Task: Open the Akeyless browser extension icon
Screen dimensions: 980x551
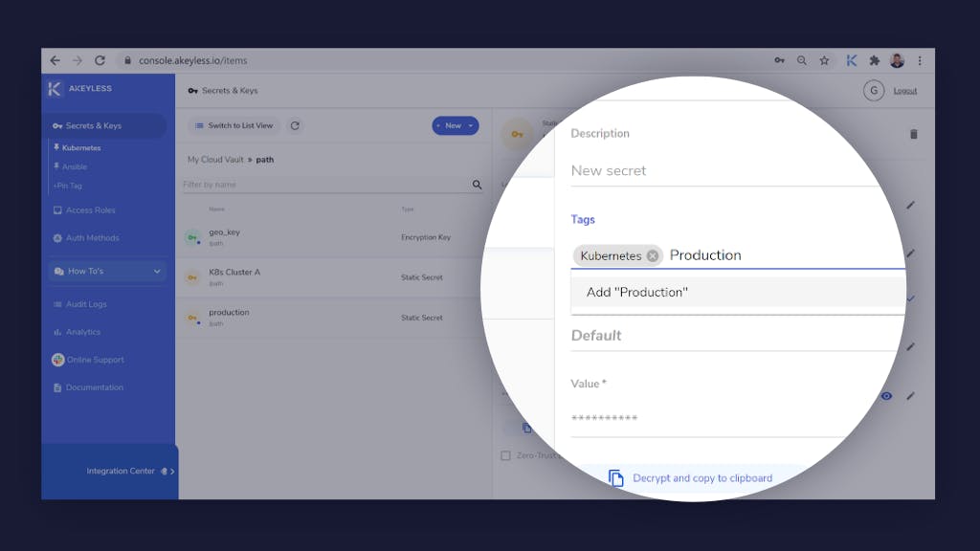Action: [x=851, y=60]
